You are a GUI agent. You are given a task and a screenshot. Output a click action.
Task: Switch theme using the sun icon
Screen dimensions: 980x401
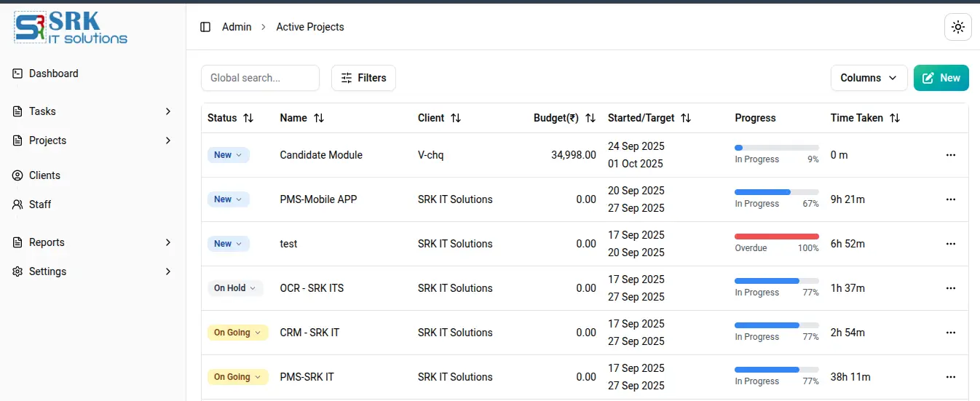(x=957, y=28)
